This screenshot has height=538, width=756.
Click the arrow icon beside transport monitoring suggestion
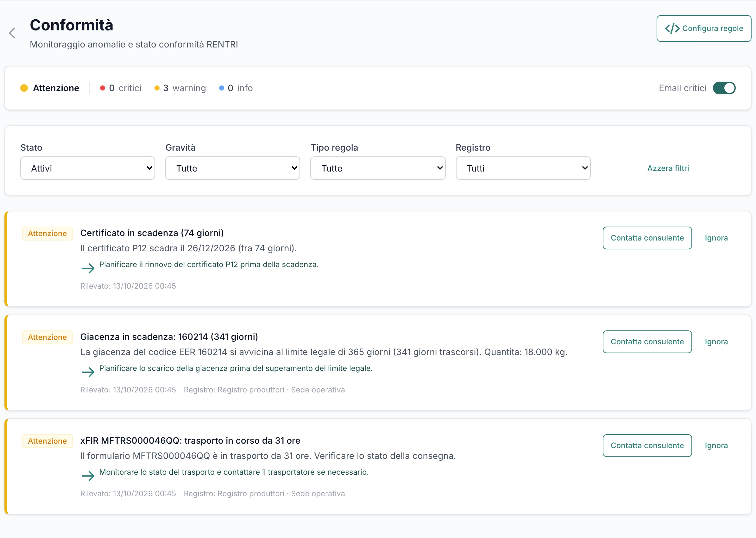pyautogui.click(x=88, y=476)
